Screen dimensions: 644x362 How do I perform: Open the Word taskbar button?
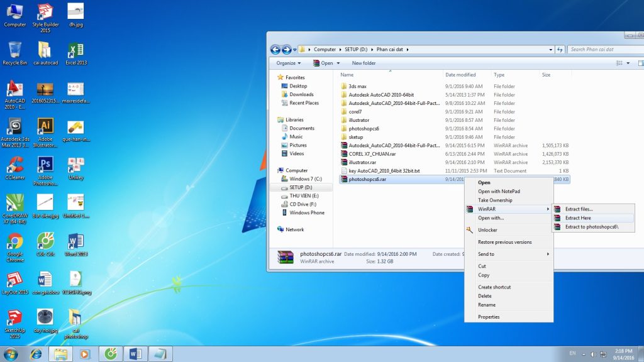tap(134, 354)
